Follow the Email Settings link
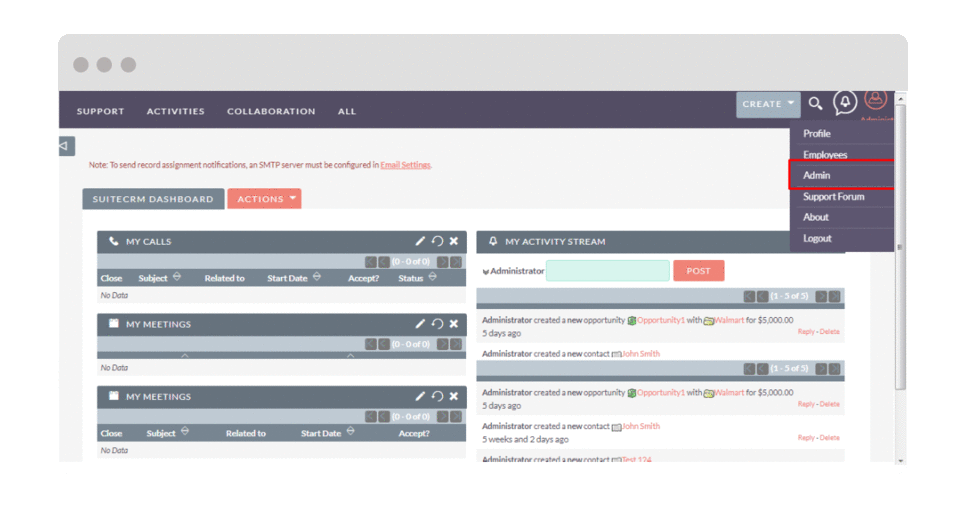966x507 pixels. (x=405, y=165)
